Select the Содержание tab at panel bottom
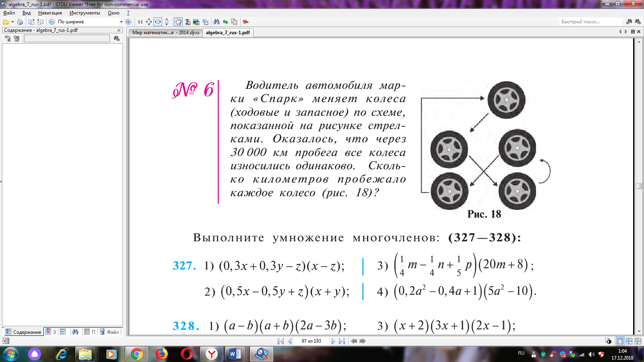The height and width of the screenshot is (362, 644). tap(23, 332)
